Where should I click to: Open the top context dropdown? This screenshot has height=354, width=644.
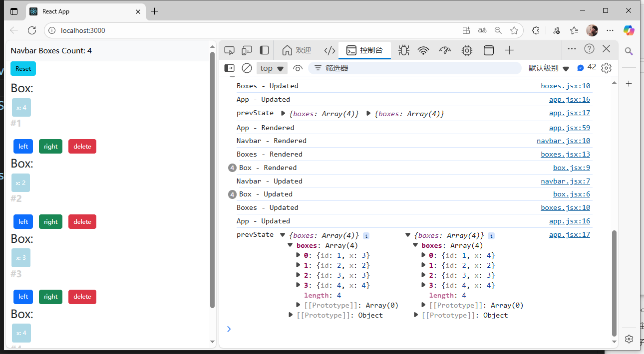pos(272,68)
